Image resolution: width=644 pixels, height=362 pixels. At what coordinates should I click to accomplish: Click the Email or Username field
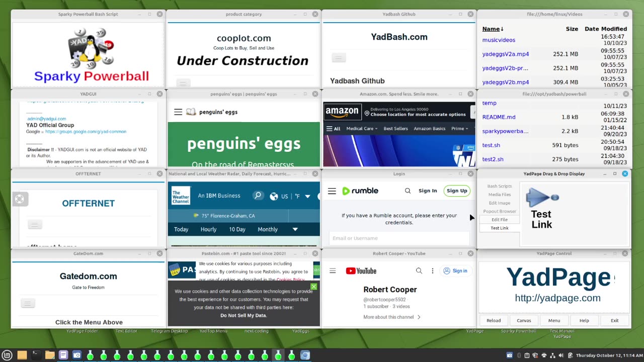[399, 238]
